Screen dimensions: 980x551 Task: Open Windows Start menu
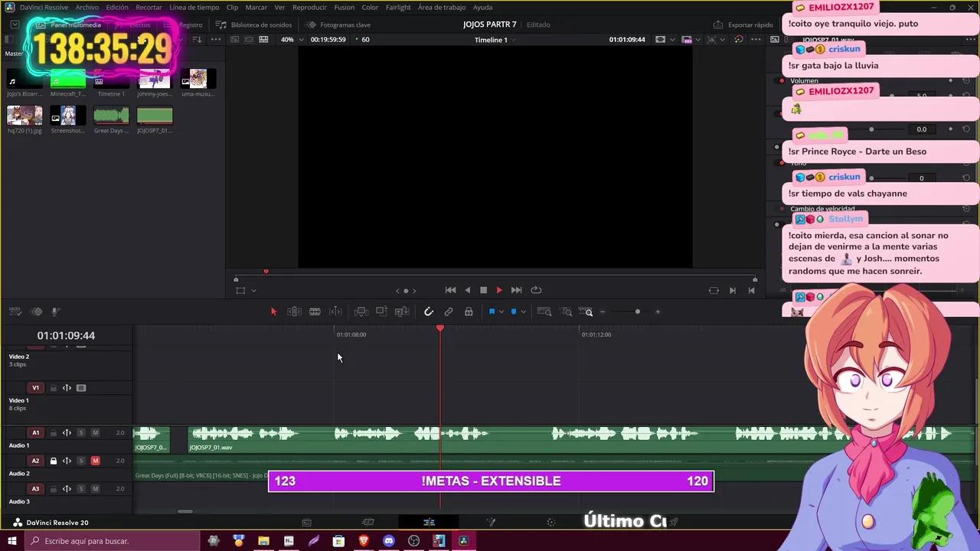(11, 541)
